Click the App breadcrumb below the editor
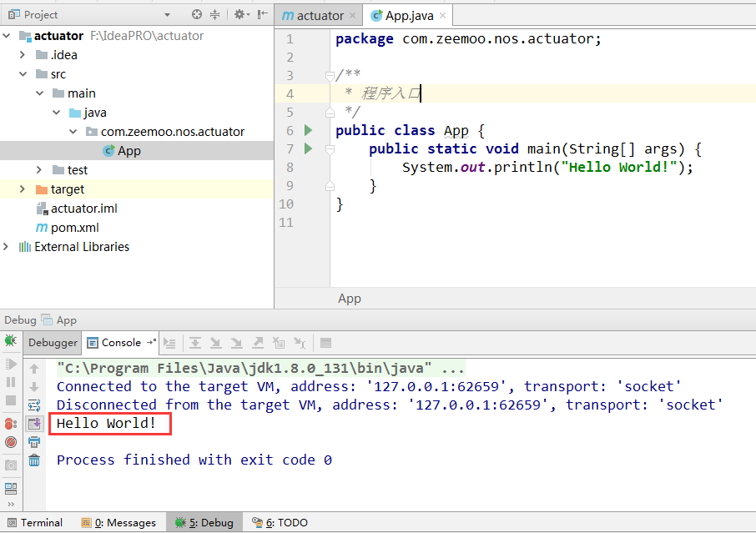The width and height of the screenshot is (756, 533). [350, 299]
